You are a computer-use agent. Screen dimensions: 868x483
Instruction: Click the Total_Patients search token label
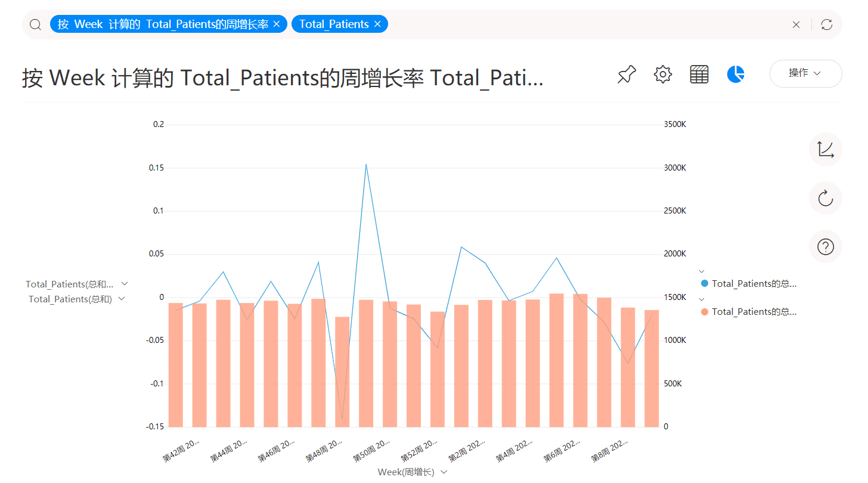coord(334,24)
